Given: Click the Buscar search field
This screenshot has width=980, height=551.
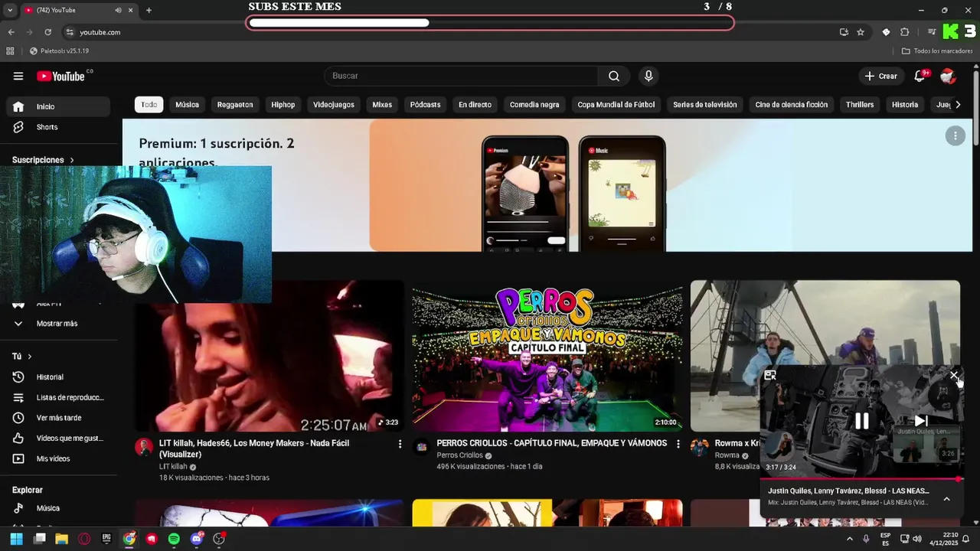Looking at the screenshot, I should pyautogui.click(x=461, y=76).
